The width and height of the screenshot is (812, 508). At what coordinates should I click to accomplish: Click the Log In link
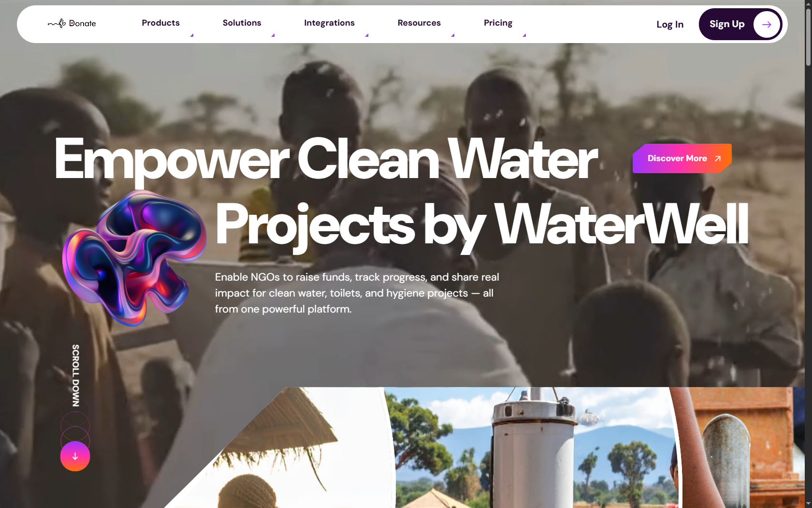pyautogui.click(x=670, y=24)
